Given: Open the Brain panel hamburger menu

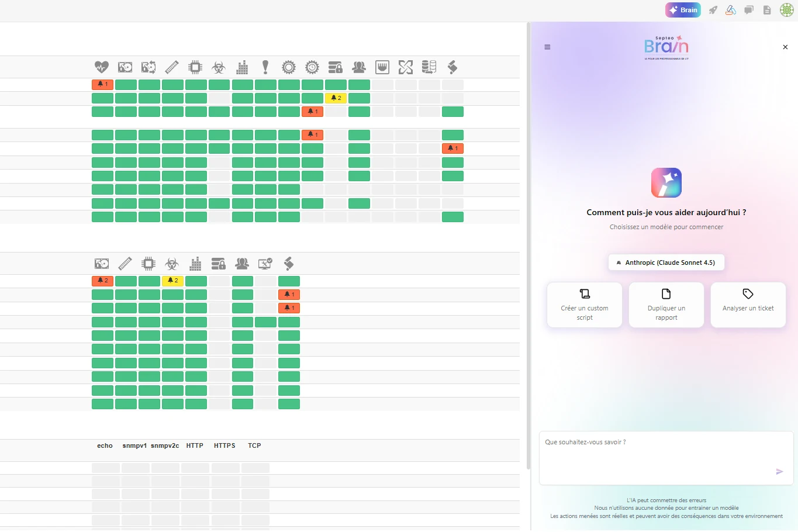Looking at the screenshot, I should [547, 47].
